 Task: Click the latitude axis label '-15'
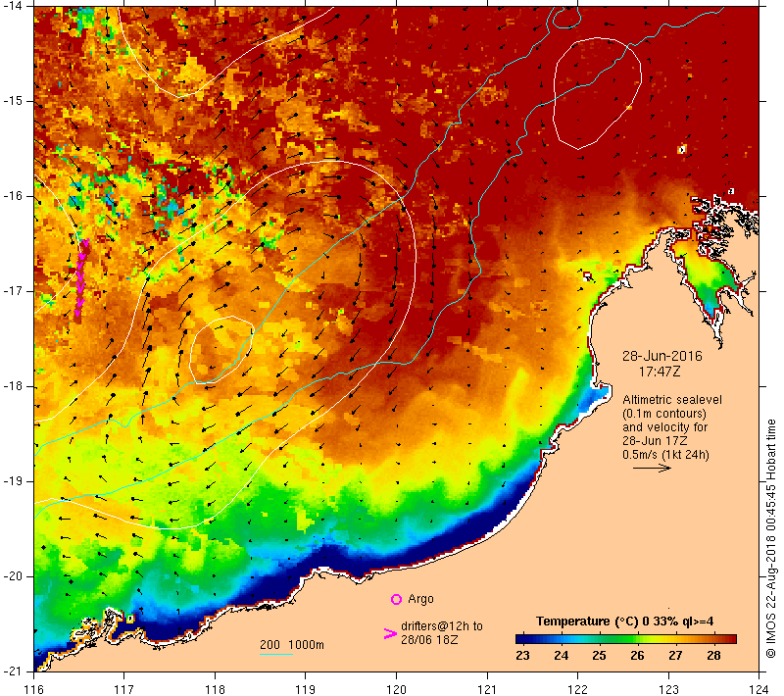[x=13, y=101]
